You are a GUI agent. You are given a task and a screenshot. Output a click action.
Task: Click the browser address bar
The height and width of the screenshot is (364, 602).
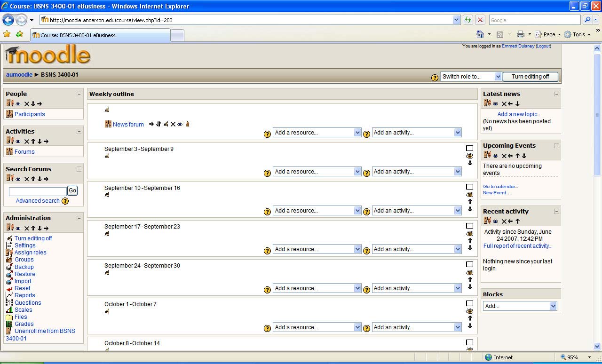tap(250, 20)
